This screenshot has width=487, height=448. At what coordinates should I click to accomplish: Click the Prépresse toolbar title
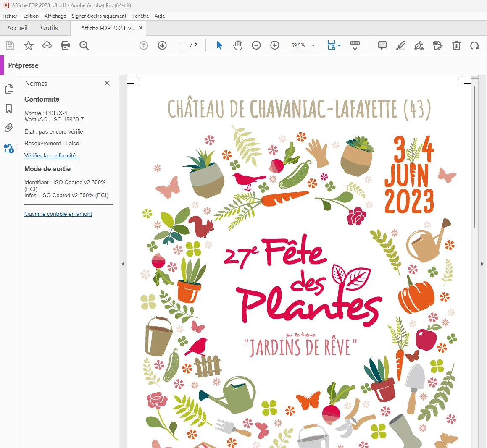[x=23, y=65]
